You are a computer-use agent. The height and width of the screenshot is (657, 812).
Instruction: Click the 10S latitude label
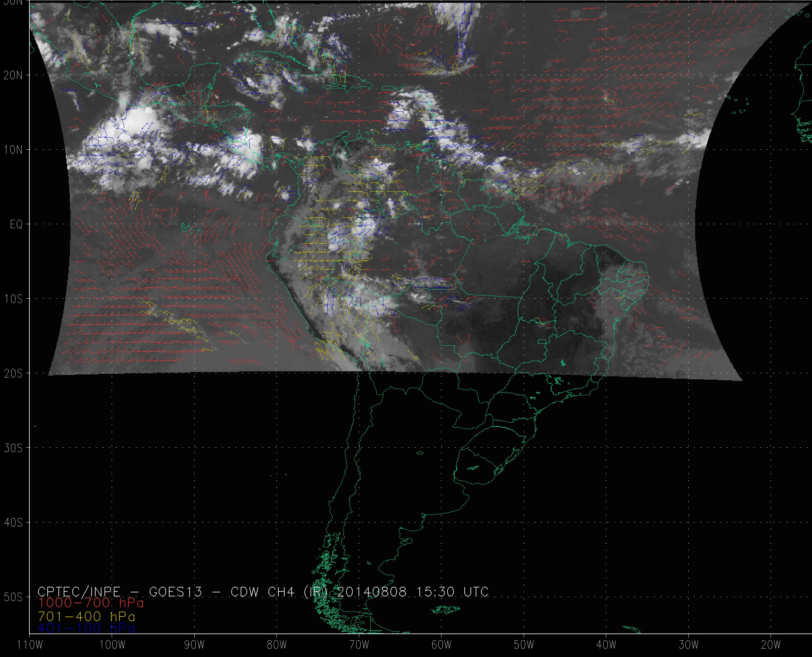(13, 299)
